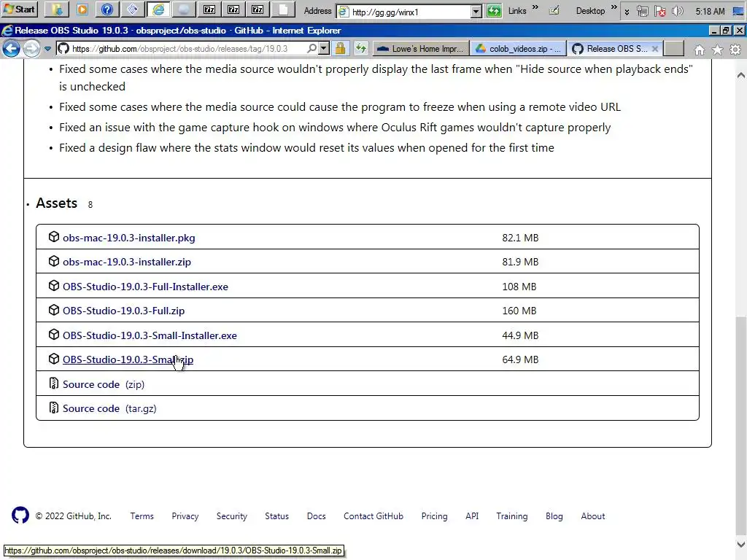Image resolution: width=747 pixels, height=560 pixels.
Task: Click the search magnifier in address bar
Action: point(311,48)
